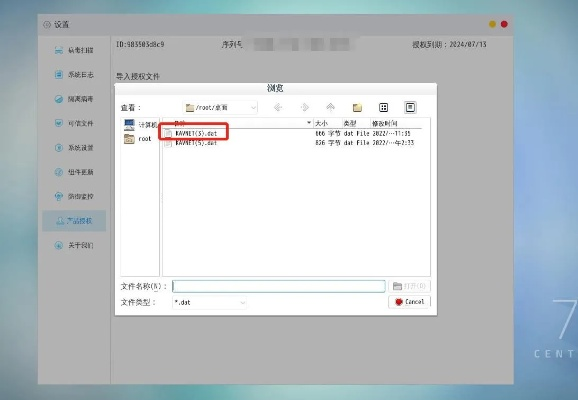Go forward in the browse dialog
578x400 pixels.
click(x=304, y=107)
